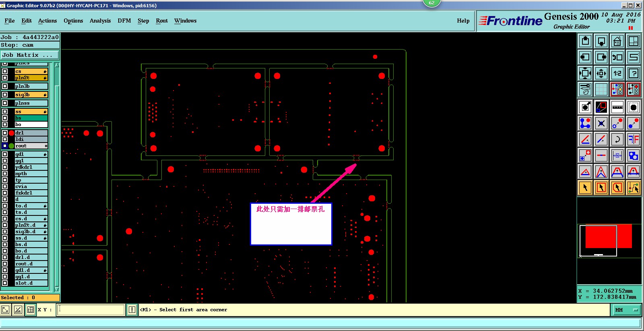Open the Edit menu
The width and height of the screenshot is (644, 331).
point(27,21)
